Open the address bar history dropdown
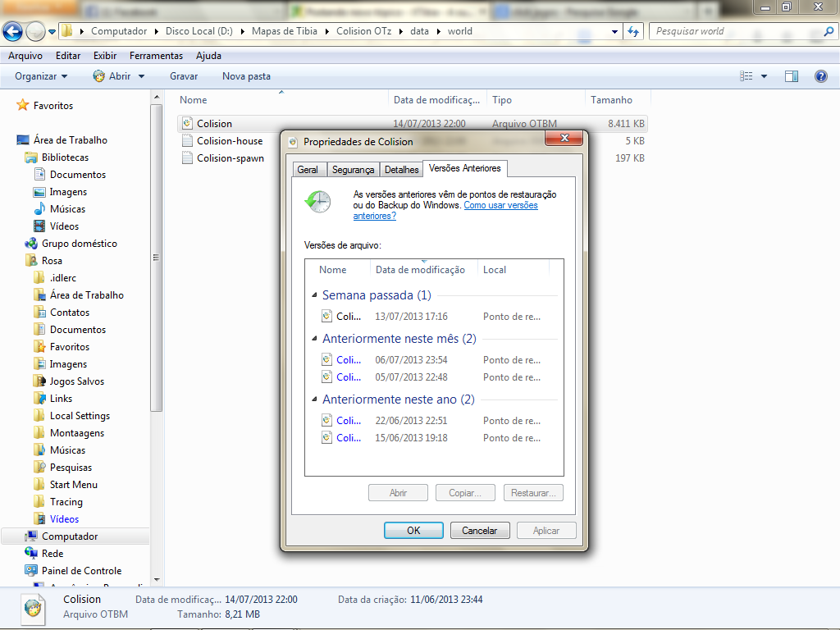This screenshot has width=840, height=630. 614,32
